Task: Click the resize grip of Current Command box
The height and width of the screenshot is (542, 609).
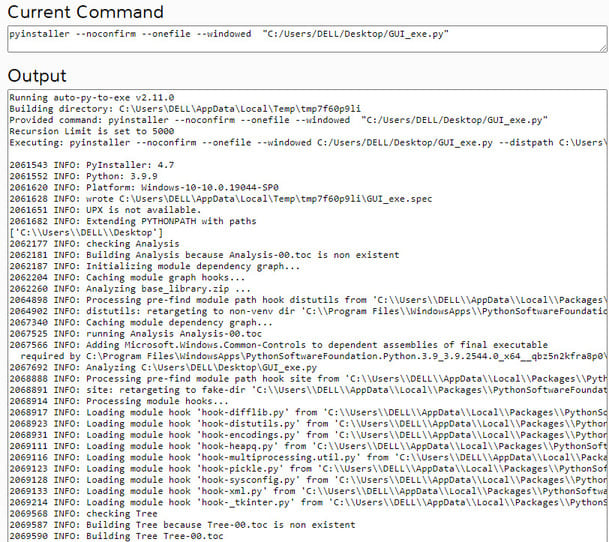Action: 603,48
